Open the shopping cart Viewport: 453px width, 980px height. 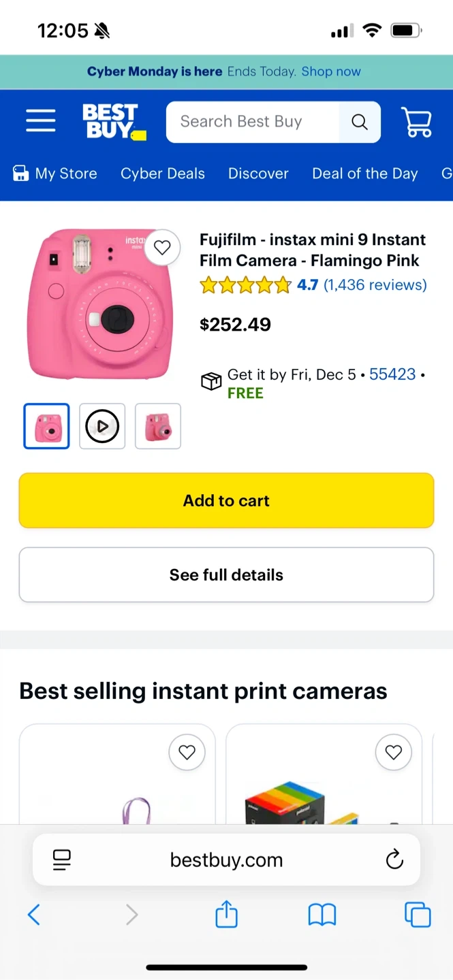coord(417,122)
